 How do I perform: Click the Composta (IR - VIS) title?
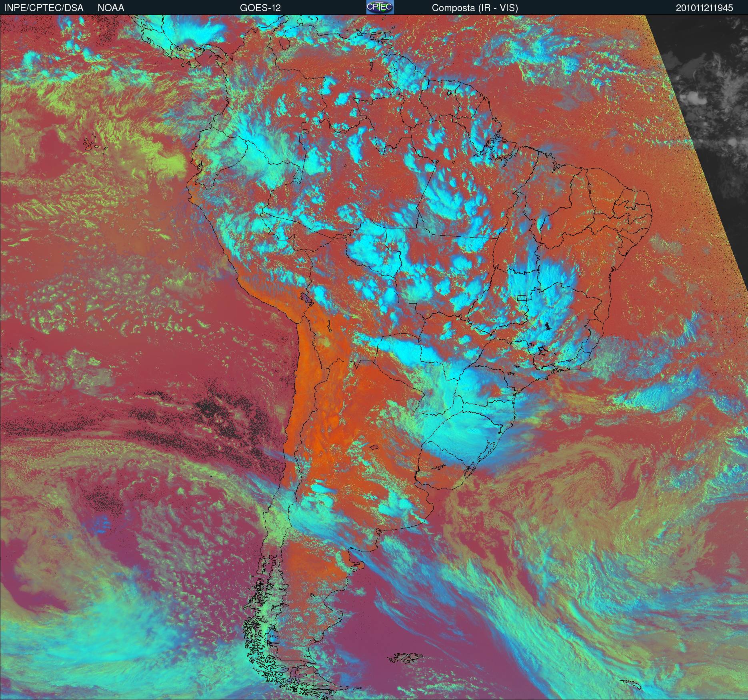coord(475,8)
